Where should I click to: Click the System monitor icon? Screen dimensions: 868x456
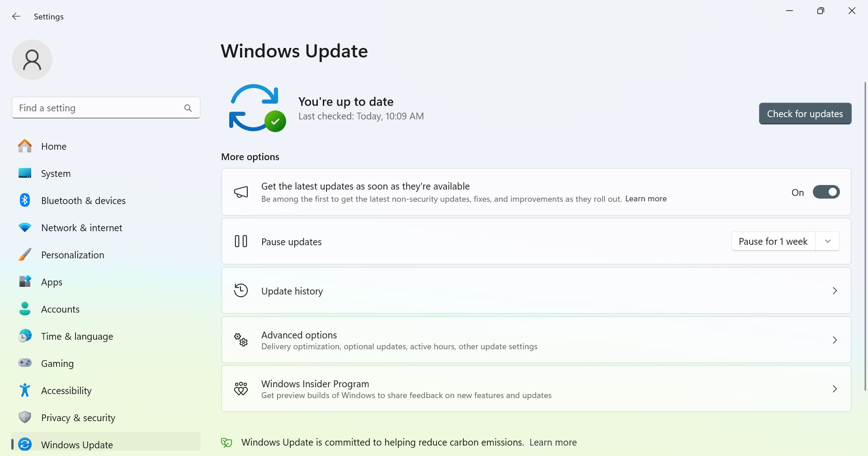click(x=25, y=173)
